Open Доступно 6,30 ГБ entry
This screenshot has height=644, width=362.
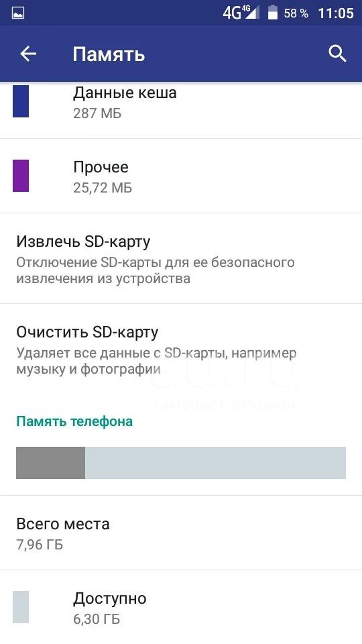pos(181,607)
